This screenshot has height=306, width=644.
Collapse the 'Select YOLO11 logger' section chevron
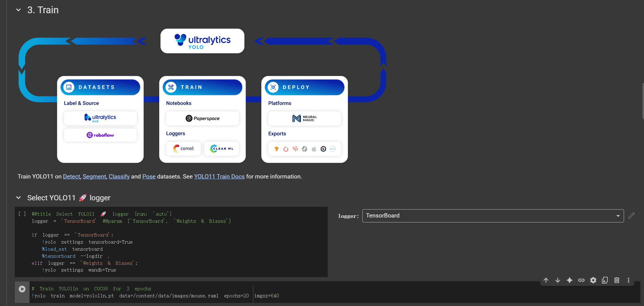coord(18,198)
